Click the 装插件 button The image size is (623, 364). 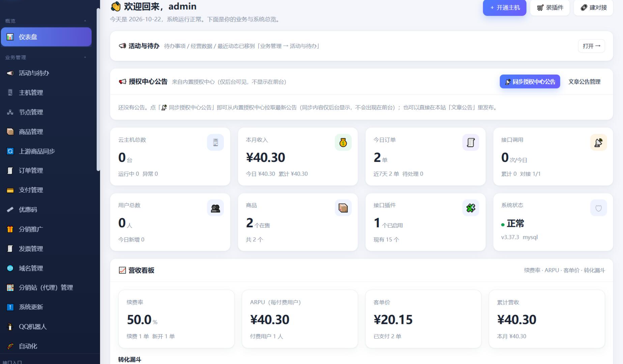(x=550, y=8)
